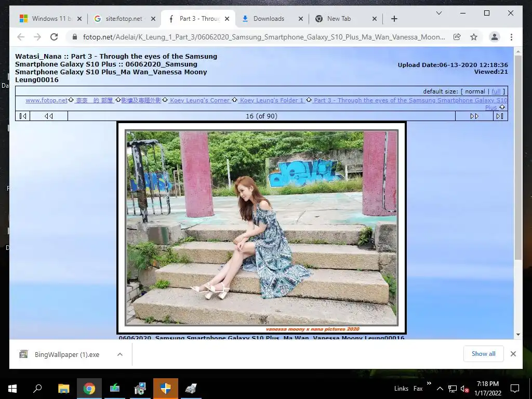Close the downloads bar
This screenshot has width=532, height=399.
coord(513,354)
